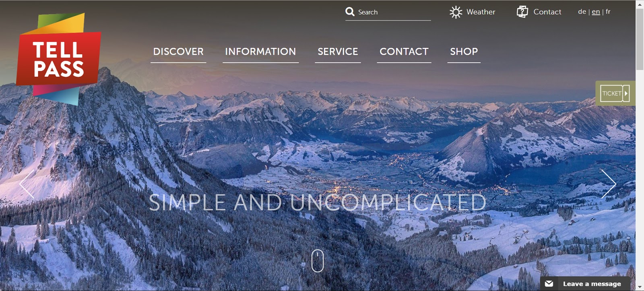
Task: Click into the Search field
Action: (x=394, y=12)
